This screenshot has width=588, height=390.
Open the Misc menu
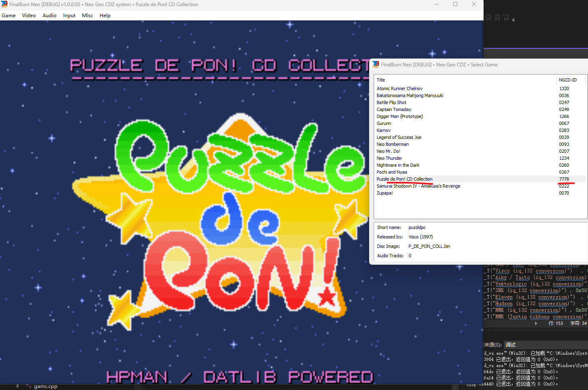point(87,16)
